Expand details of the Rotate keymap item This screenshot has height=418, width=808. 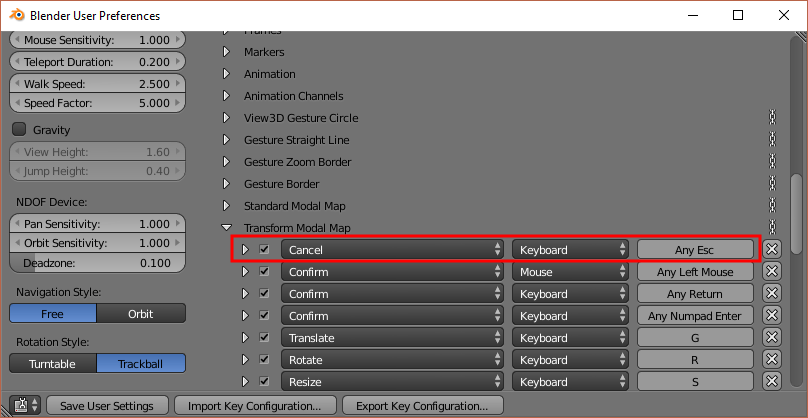[x=245, y=360]
